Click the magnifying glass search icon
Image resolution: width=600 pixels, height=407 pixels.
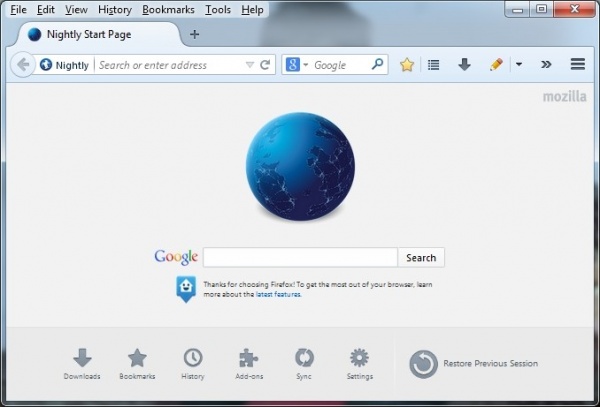tap(378, 64)
